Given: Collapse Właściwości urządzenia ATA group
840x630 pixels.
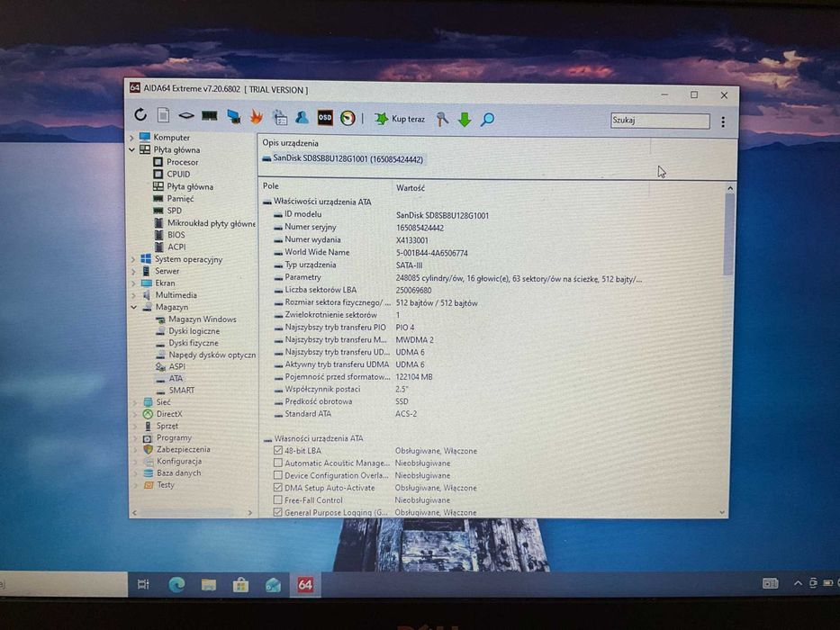Looking at the screenshot, I should pos(267,202).
